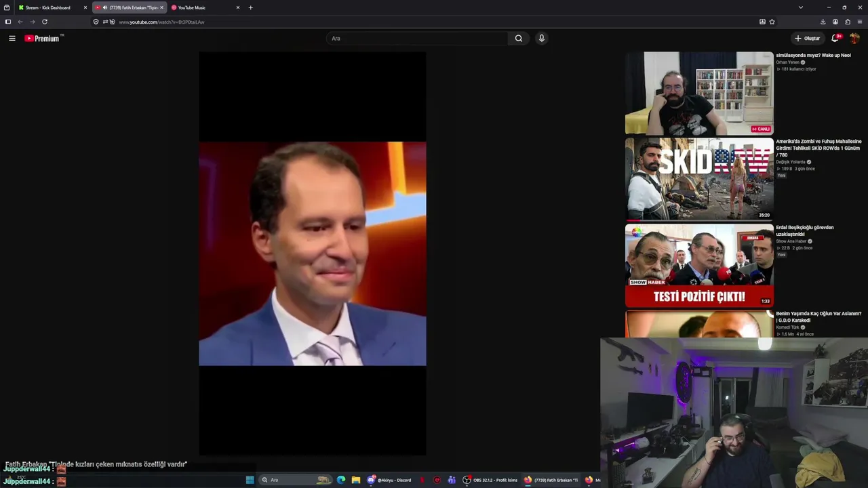Image resolution: width=868 pixels, height=488 pixels.
Task: Open the browser account profile icon
Action: pos(835,22)
